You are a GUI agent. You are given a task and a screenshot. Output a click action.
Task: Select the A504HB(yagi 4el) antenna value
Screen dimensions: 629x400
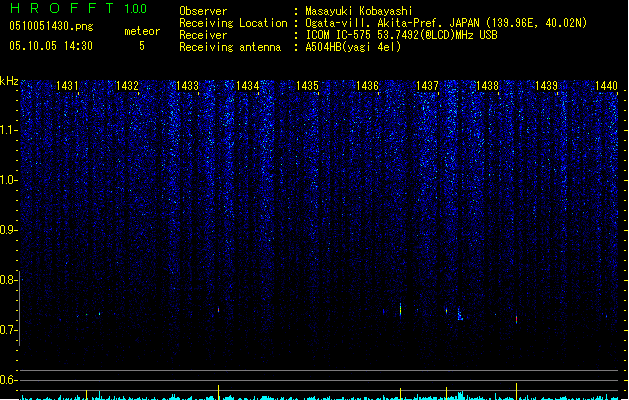click(x=353, y=47)
